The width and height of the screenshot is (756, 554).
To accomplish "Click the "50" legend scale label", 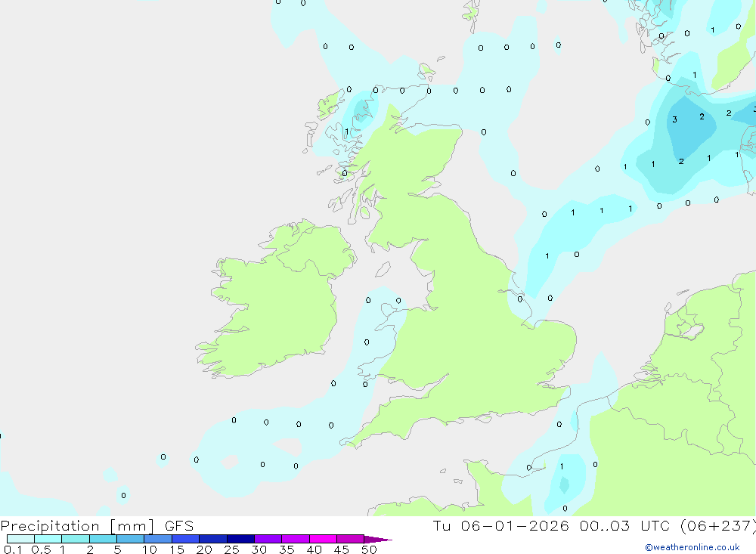I will (369, 549).
